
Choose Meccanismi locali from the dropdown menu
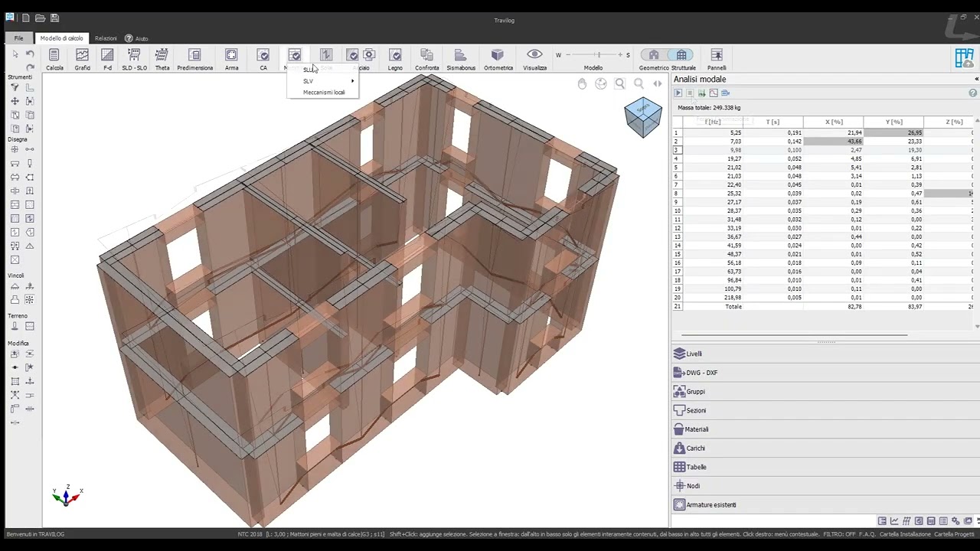coord(324,93)
